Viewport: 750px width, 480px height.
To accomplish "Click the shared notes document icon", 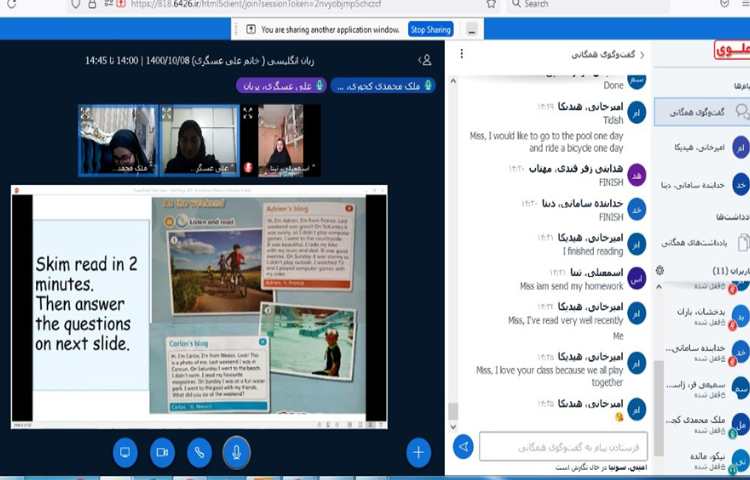I will click(743, 242).
